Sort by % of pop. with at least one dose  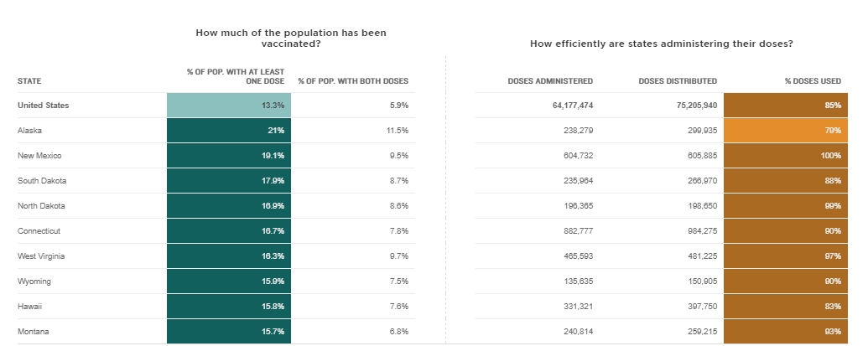point(236,77)
